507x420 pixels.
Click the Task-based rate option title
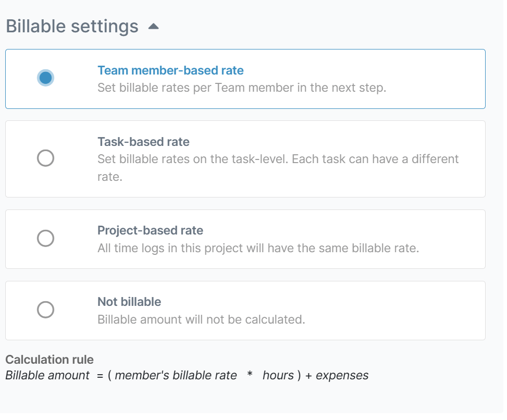tap(144, 142)
